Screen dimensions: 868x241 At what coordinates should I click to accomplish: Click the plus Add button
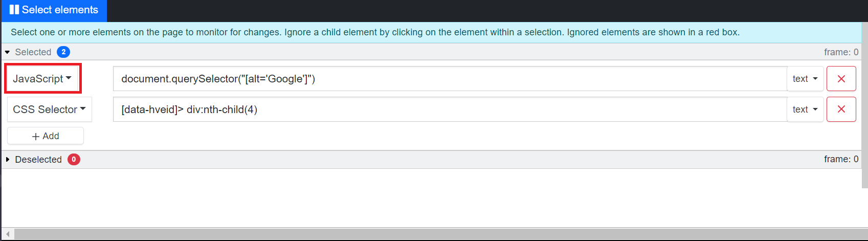(x=46, y=136)
